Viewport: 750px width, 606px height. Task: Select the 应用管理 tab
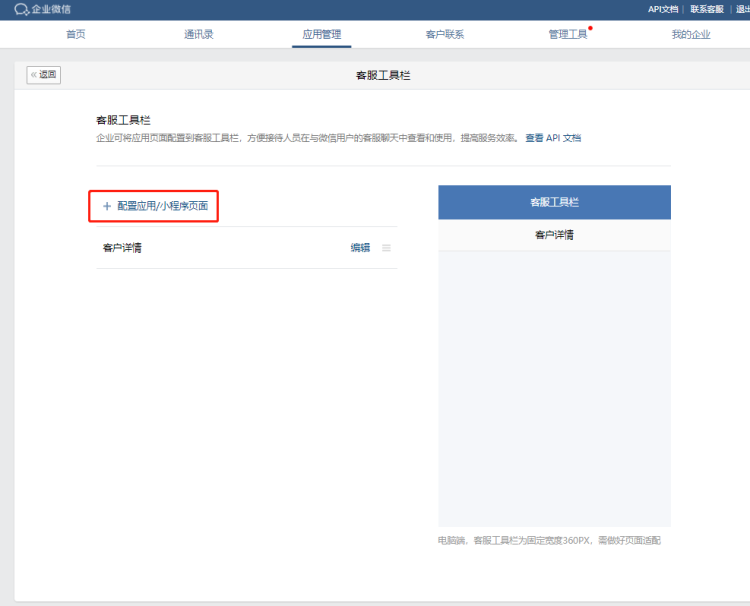[x=322, y=34]
